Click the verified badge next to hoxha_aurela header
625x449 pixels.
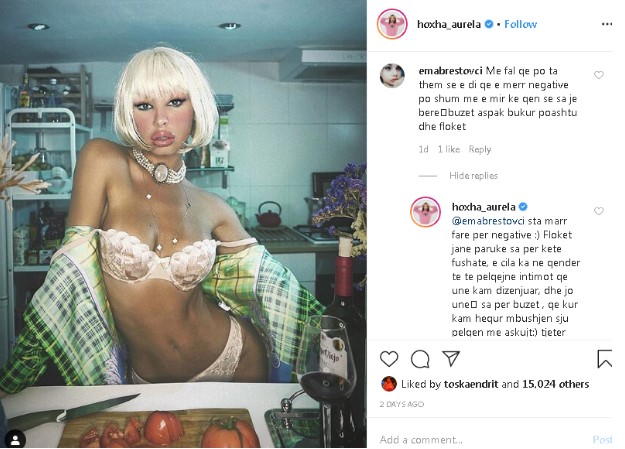[x=489, y=24]
